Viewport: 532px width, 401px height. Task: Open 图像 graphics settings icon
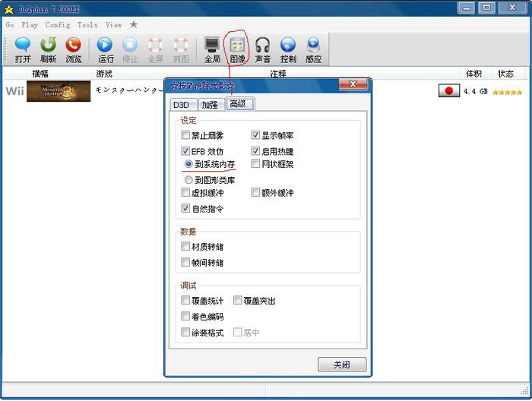[237, 50]
